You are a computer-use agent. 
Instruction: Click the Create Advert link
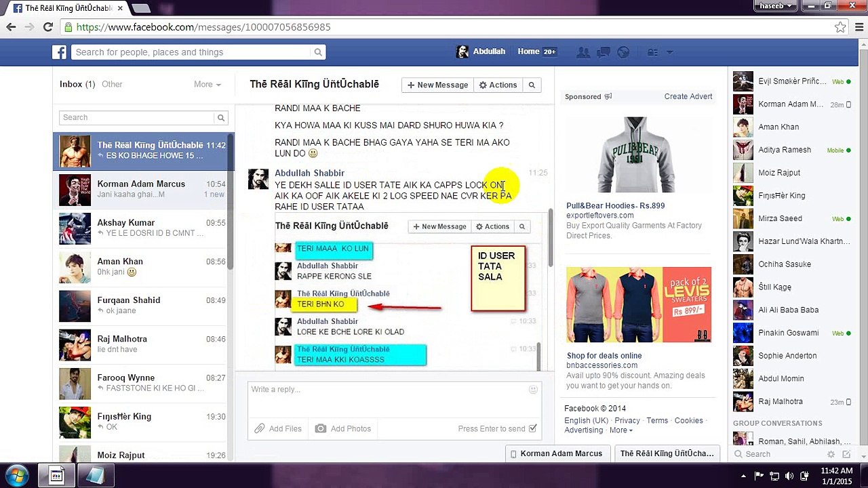(688, 96)
